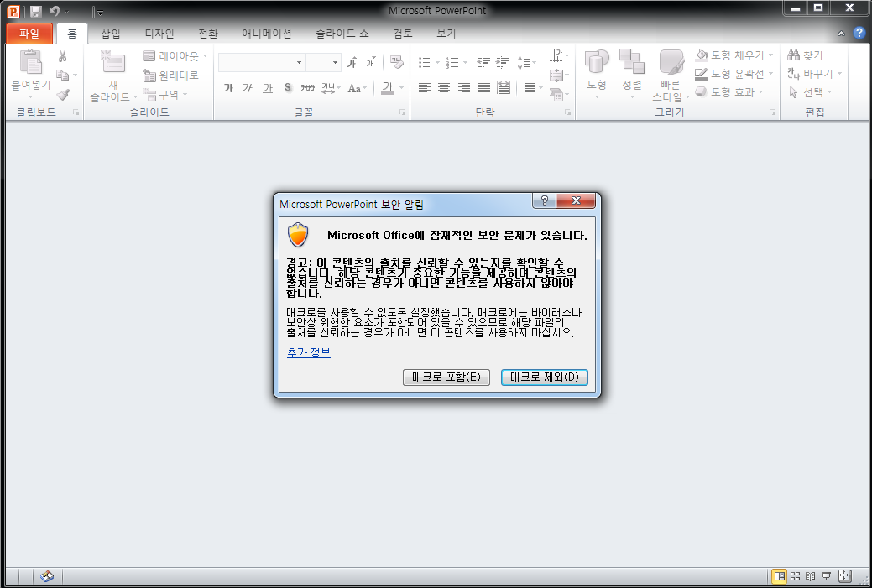Viewport: 872px width, 588px height.
Task: Toggle Align Text Right
Action: coord(464,88)
